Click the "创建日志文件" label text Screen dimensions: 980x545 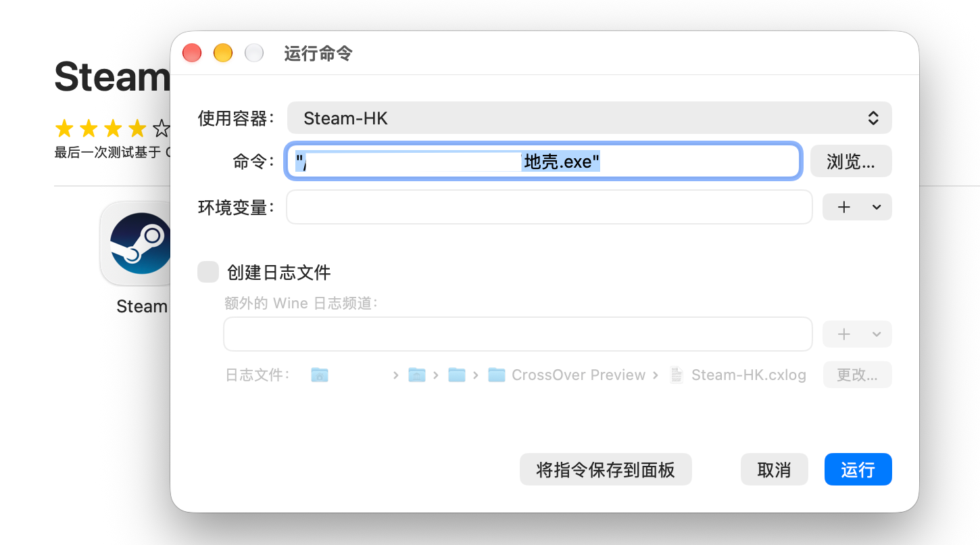click(x=279, y=272)
